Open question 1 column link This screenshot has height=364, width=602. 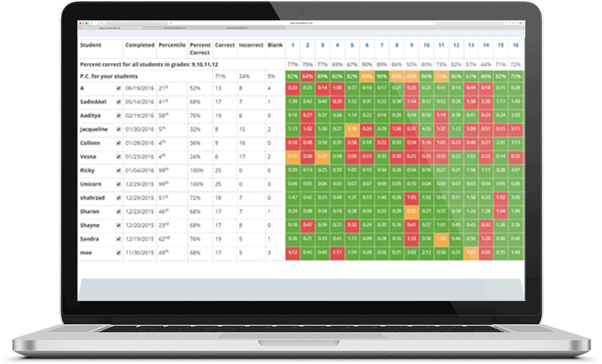[x=293, y=45]
